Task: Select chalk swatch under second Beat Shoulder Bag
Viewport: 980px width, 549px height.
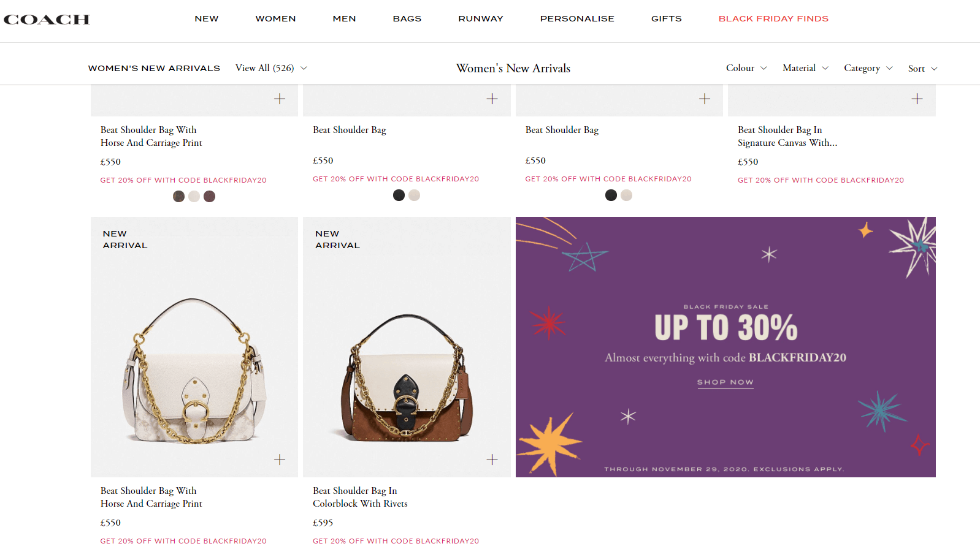Action: click(414, 195)
